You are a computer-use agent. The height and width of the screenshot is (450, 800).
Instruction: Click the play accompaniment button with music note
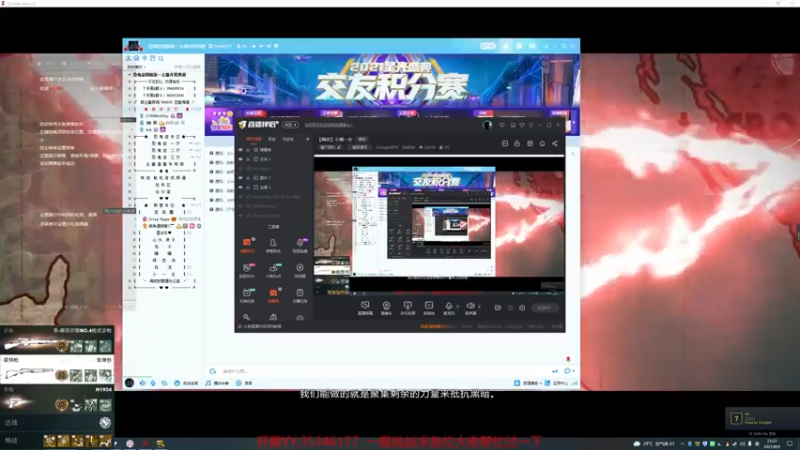click(x=217, y=383)
